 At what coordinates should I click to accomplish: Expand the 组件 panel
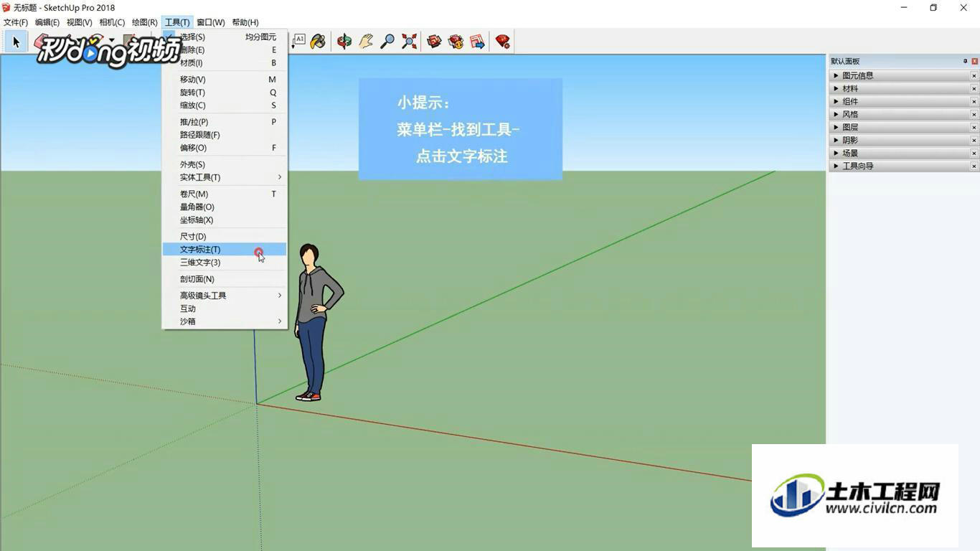(836, 101)
